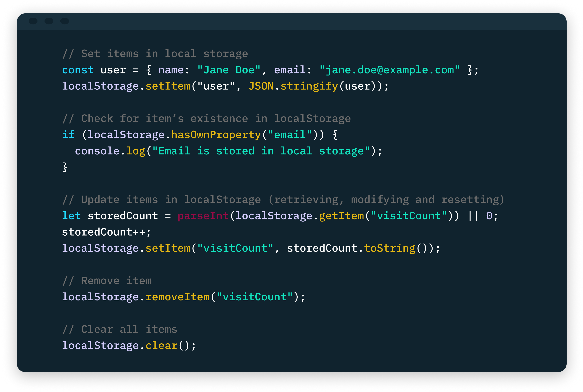Click the "Email is stored in local storage" string
This screenshot has height=392, width=583.
click(261, 151)
